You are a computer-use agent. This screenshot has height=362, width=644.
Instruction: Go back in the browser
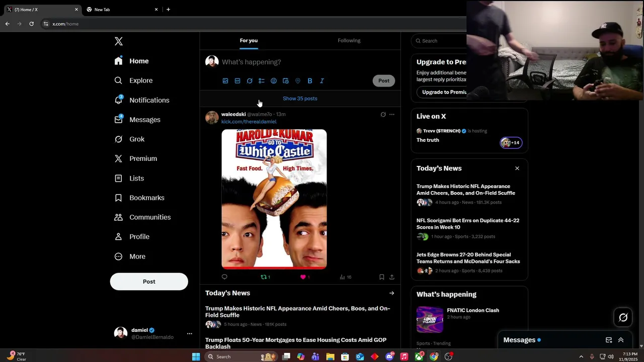tap(7, 24)
